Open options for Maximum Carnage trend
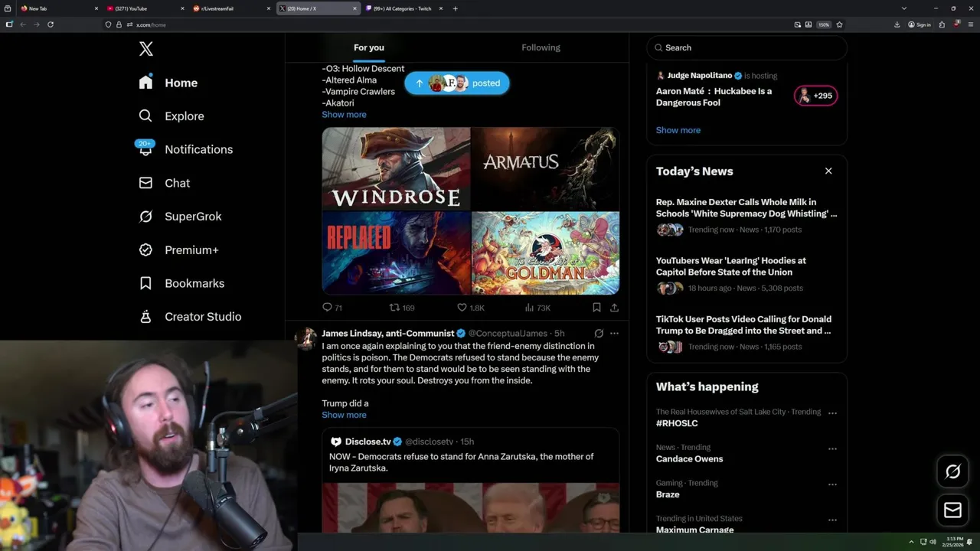Image resolution: width=980 pixels, height=551 pixels. (832, 520)
